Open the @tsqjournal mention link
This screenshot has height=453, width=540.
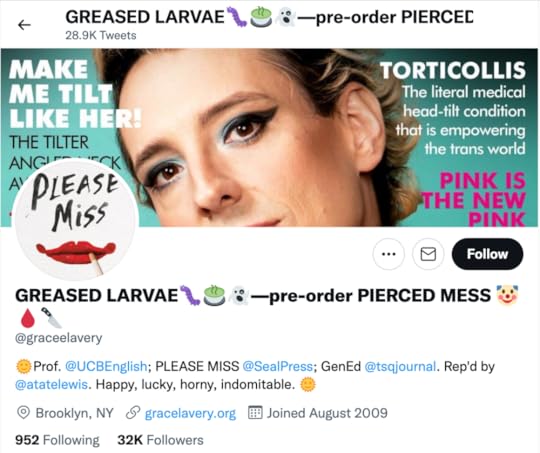(x=400, y=366)
